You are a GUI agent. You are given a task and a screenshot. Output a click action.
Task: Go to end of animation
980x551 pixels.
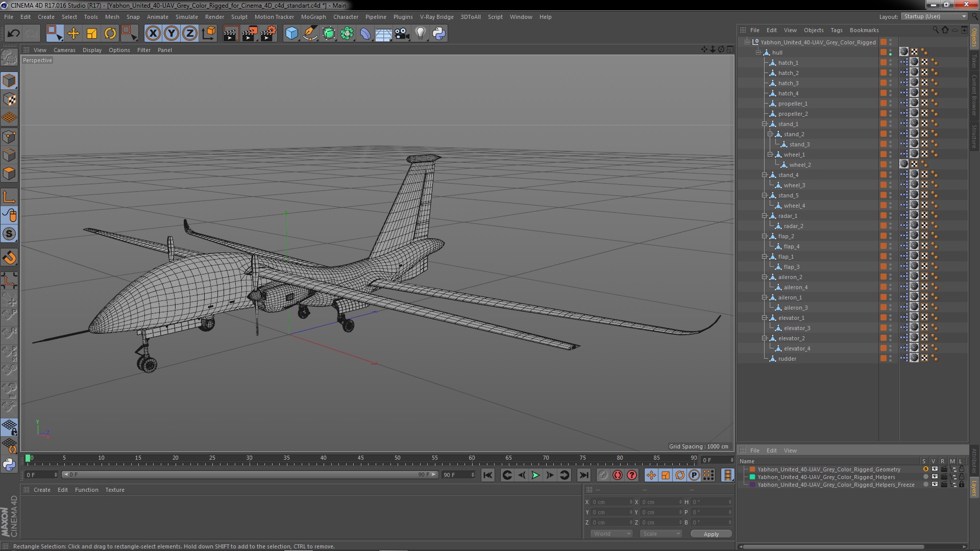(583, 475)
